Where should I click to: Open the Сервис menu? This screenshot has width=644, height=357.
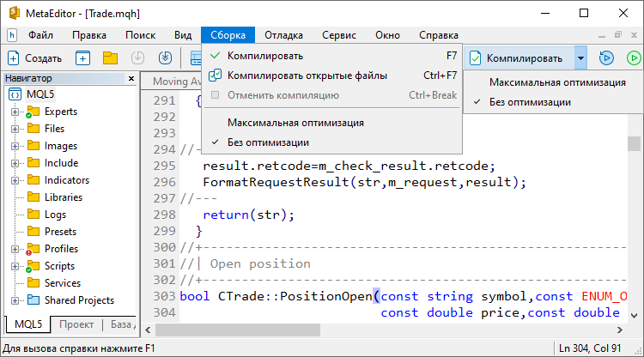point(339,35)
